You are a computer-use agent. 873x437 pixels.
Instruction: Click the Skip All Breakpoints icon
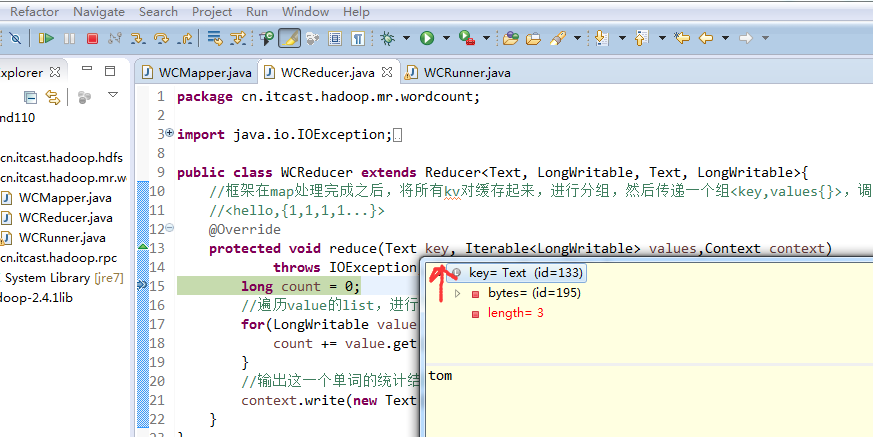click(15, 38)
